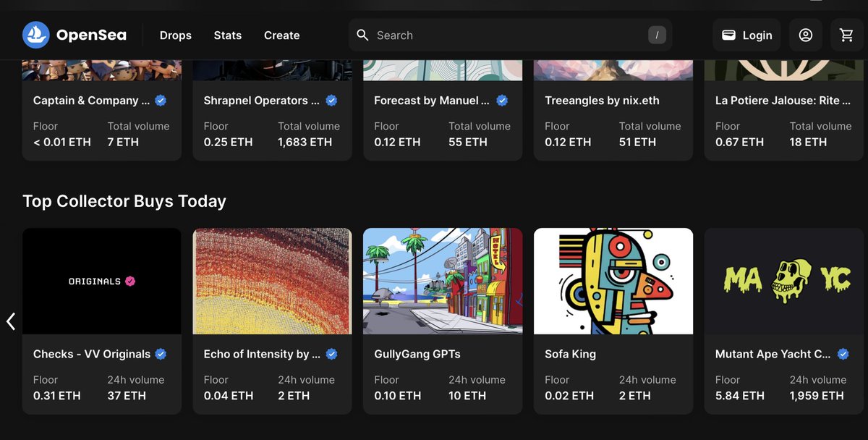Open Checks - VV Originals thumbnail

click(x=102, y=282)
